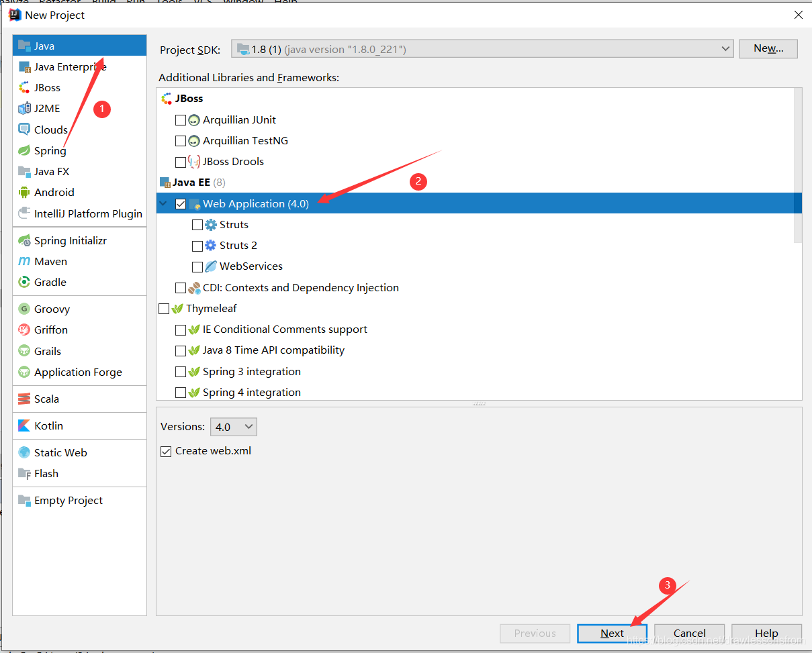The height and width of the screenshot is (653, 812).
Task: Choose the Spring leaf icon
Action: (24, 150)
